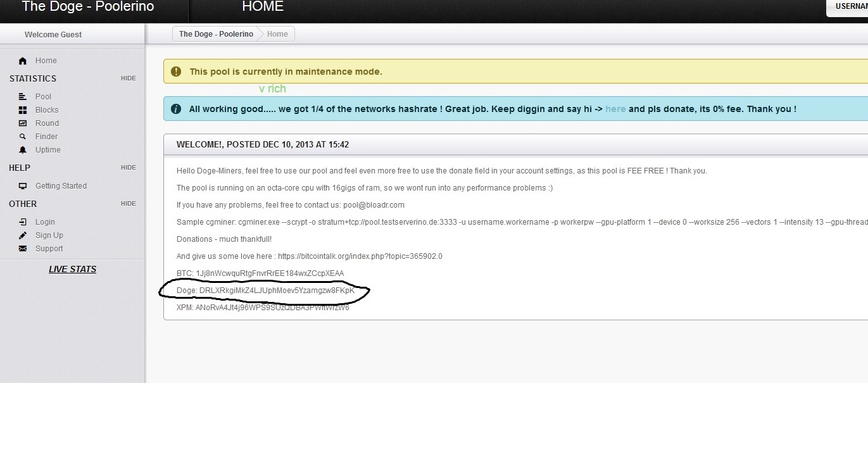Click the Pool statistics icon

pyautogui.click(x=23, y=97)
